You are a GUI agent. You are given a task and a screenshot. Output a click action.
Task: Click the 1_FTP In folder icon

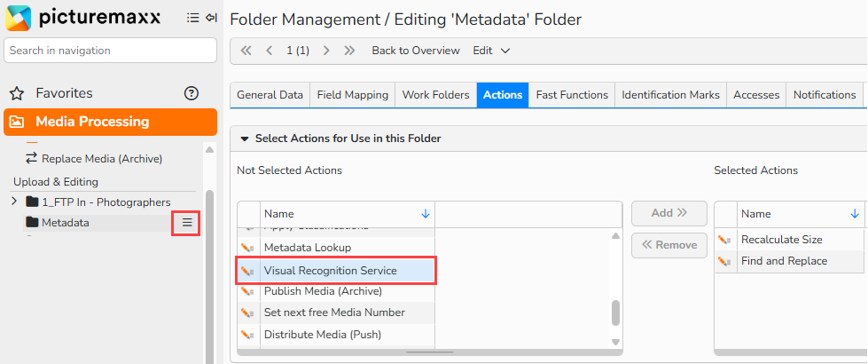(32, 202)
